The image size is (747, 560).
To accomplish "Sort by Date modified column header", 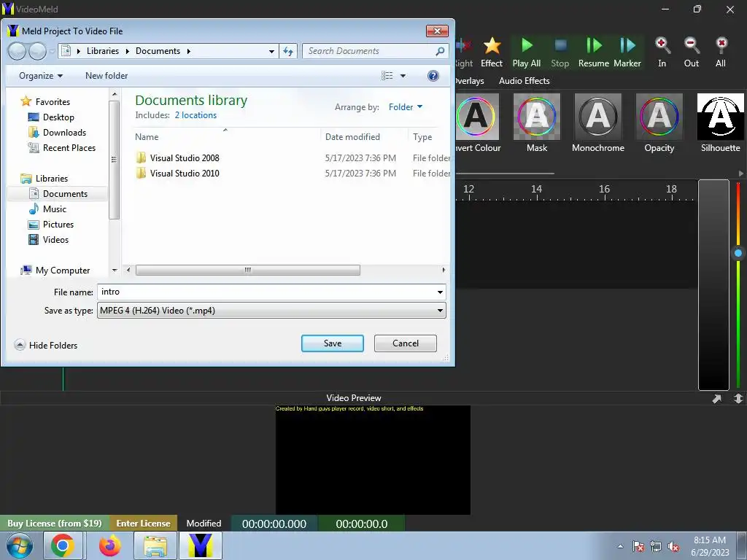I will [352, 137].
